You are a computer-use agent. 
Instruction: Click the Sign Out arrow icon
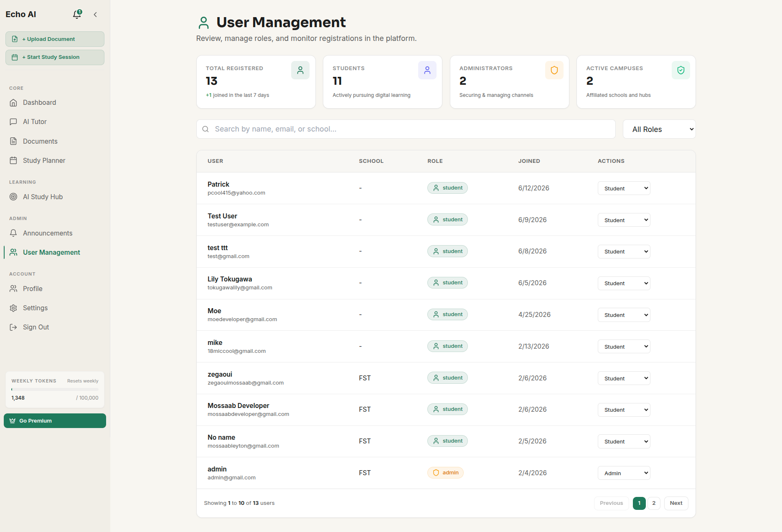pos(13,327)
